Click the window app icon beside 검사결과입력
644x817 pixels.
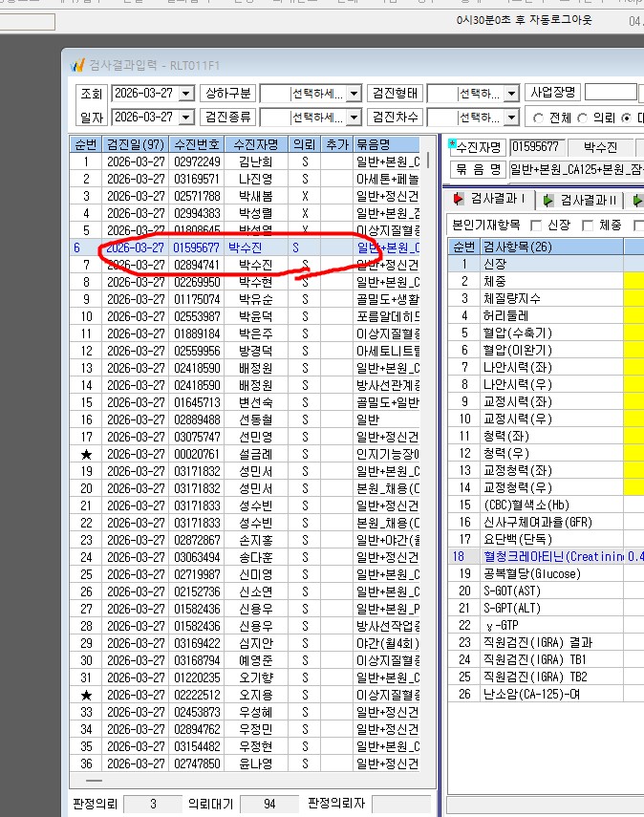pos(77,65)
